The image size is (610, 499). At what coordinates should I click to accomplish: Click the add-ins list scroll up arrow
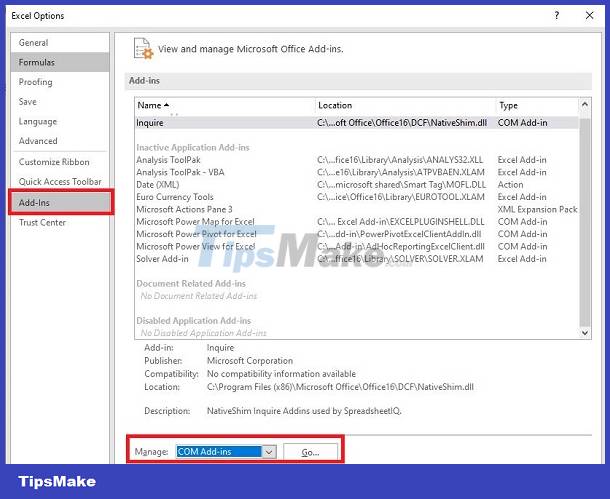tap(585, 104)
